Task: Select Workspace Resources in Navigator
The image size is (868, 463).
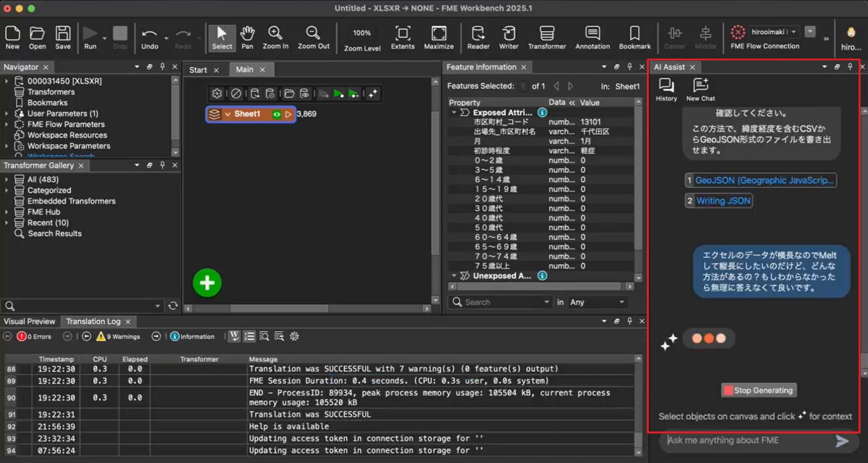Action: pyautogui.click(x=67, y=135)
